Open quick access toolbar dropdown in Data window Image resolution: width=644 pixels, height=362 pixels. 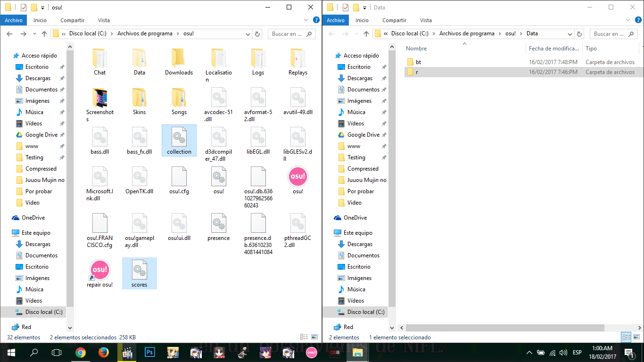(x=364, y=8)
